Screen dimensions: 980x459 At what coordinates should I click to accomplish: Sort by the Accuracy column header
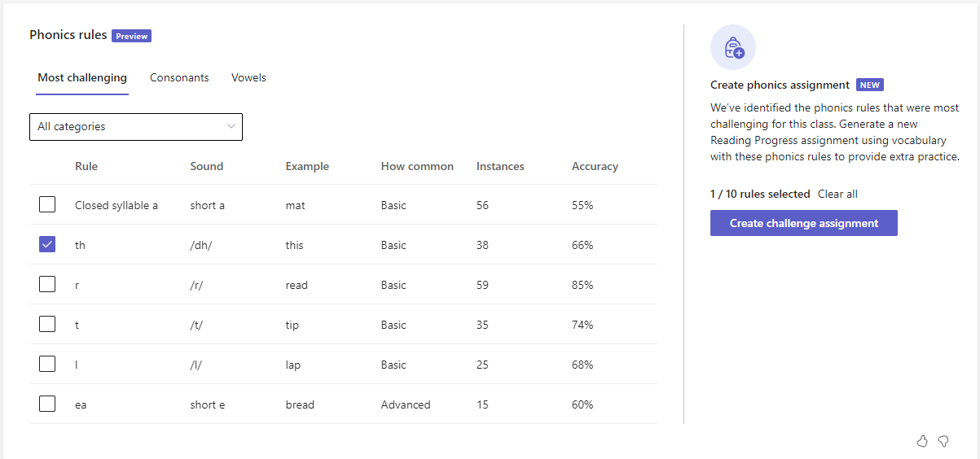pyautogui.click(x=595, y=166)
